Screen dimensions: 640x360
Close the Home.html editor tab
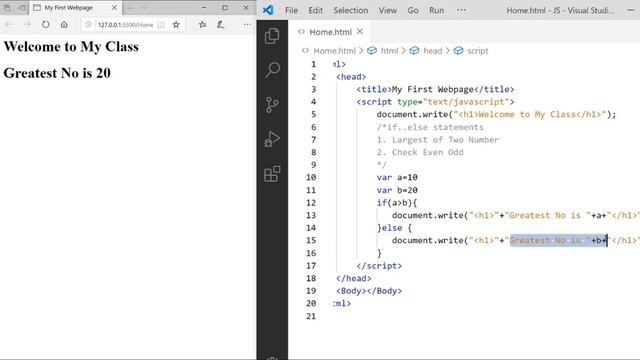pyautogui.click(x=360, y=31)
